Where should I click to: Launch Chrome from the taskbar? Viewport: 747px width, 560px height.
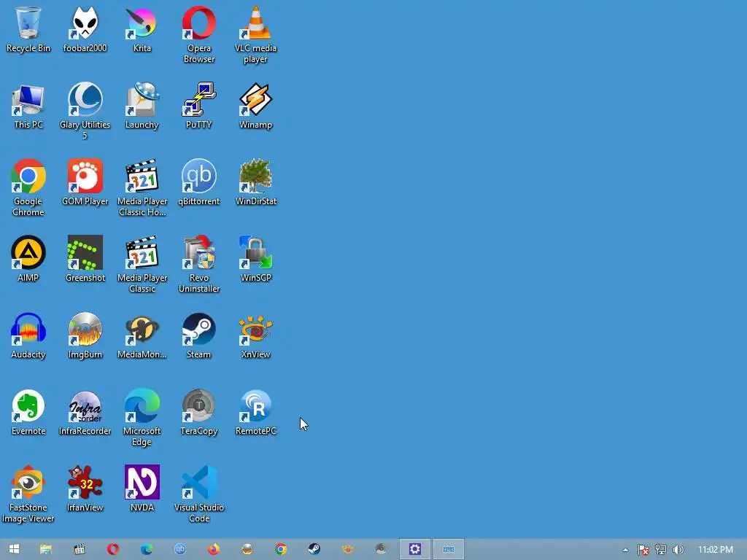pos(281,549)
